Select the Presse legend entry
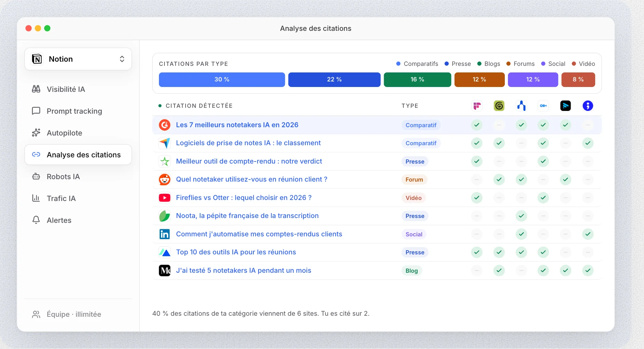The height and width of the screenshot is (349, 644). (x=458, y=64)
